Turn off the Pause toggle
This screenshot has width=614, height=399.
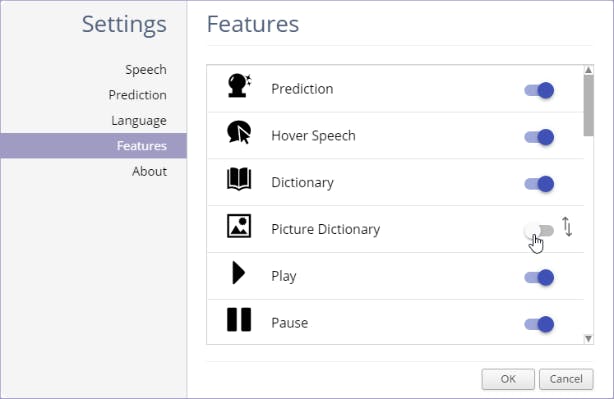(539, 324)
